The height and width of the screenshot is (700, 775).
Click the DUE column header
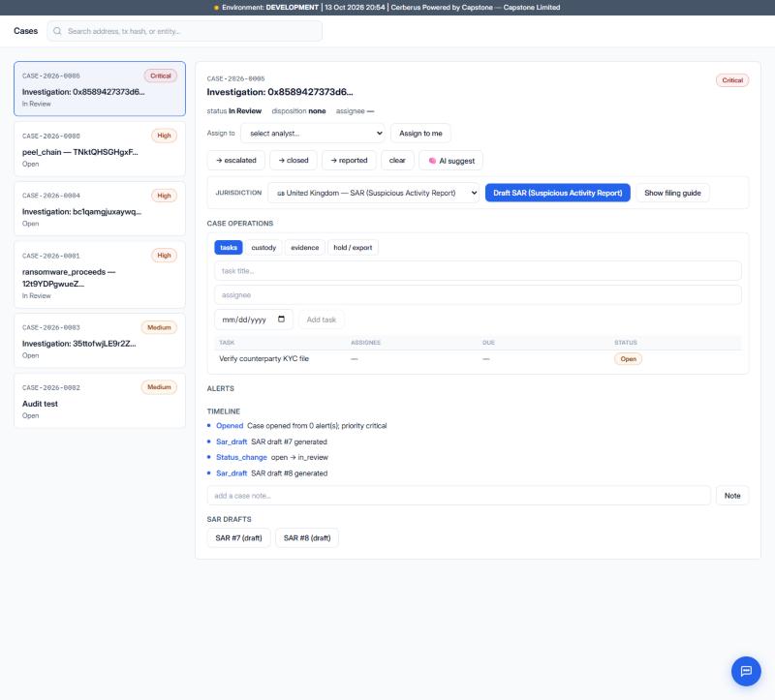pos(488,343)
